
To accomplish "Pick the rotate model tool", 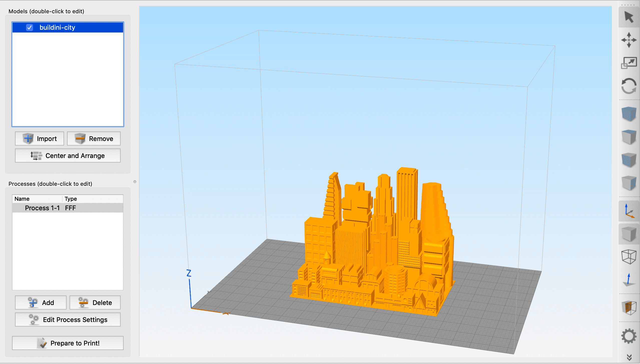I will 629,86.
